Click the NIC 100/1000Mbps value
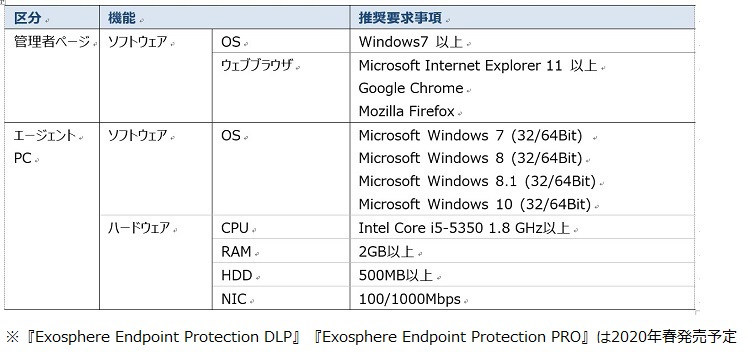The width and height of the screenshot is (756, 360). pyautogui.click(x=410, y=299)
